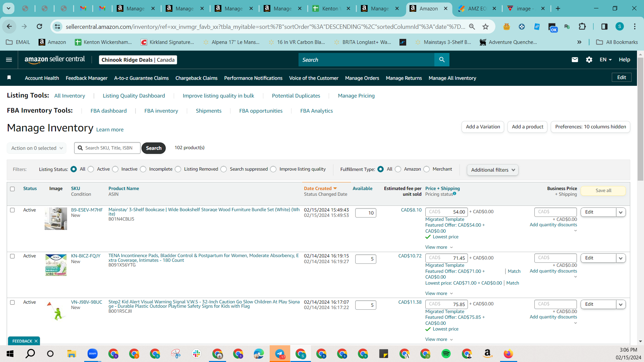
Task: Switch to the AMZ EO browser tab
Action: (x=477, y=8)
